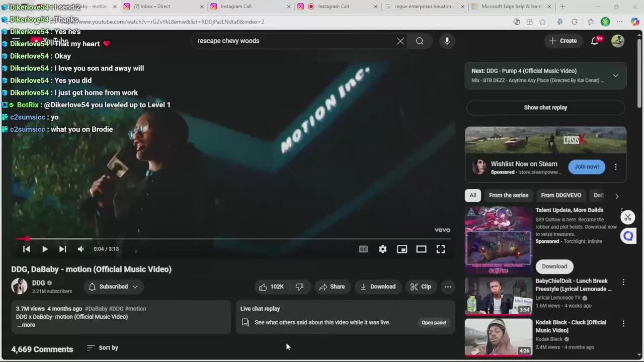The height and width of the screenshot is (362, 644).
Task: Open Kodak Black Cluck video thumbnail
Action: point(499,337)
